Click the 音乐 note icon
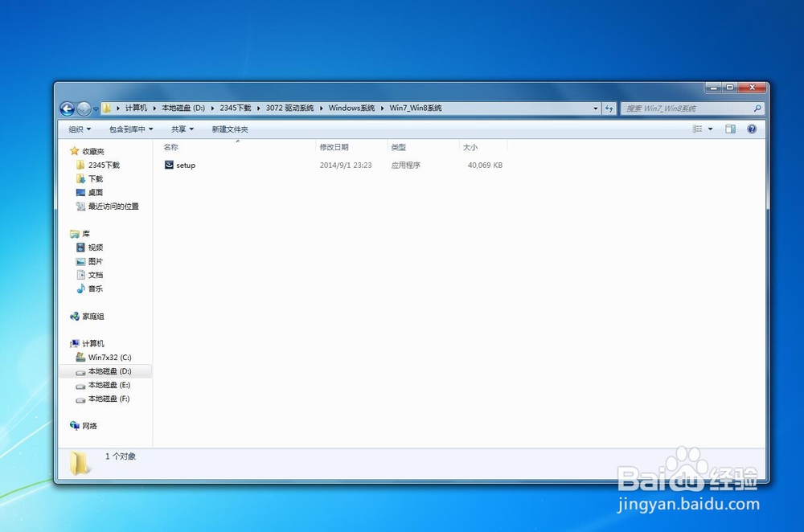Image resolution: width=804 pixels, height=532 pixels. point(80,289)
